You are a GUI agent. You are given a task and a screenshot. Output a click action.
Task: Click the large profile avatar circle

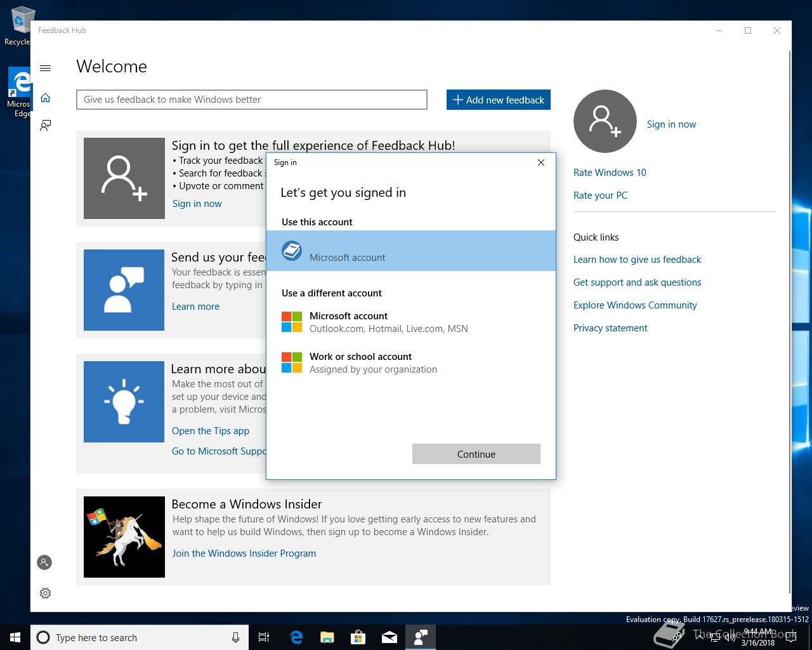(605, 121)
